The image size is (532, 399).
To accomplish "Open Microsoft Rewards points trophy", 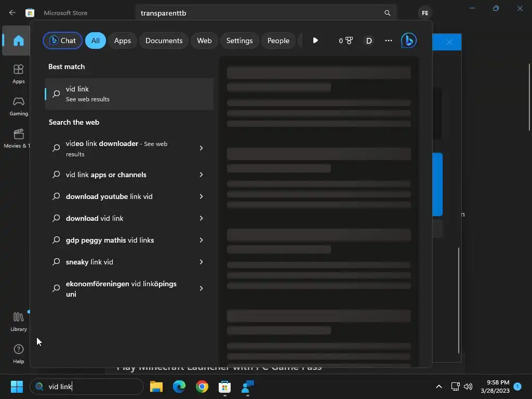I will pos(345,41).
